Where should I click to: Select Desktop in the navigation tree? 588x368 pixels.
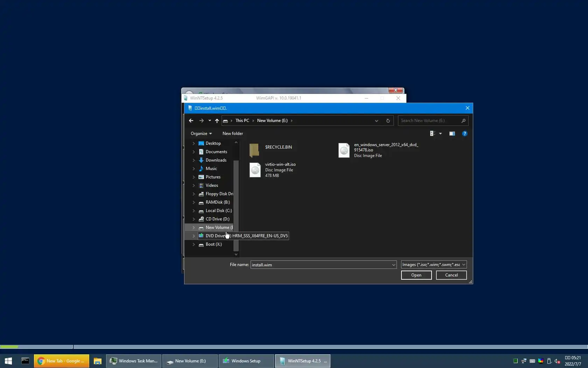[x=213, y=143]
